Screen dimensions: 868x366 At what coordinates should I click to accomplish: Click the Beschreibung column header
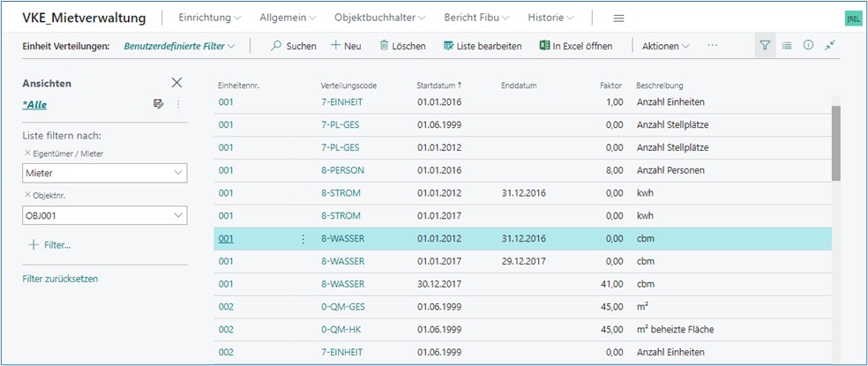click(659, 86)
